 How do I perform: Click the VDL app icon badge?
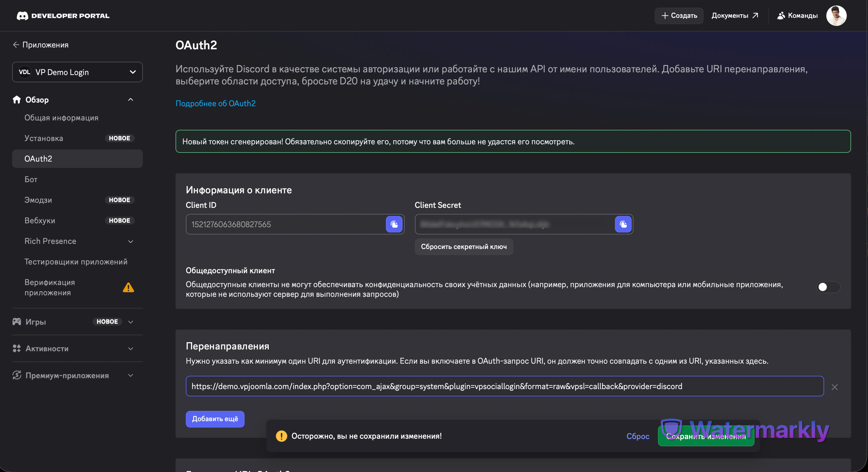click(x=25, y=72)
